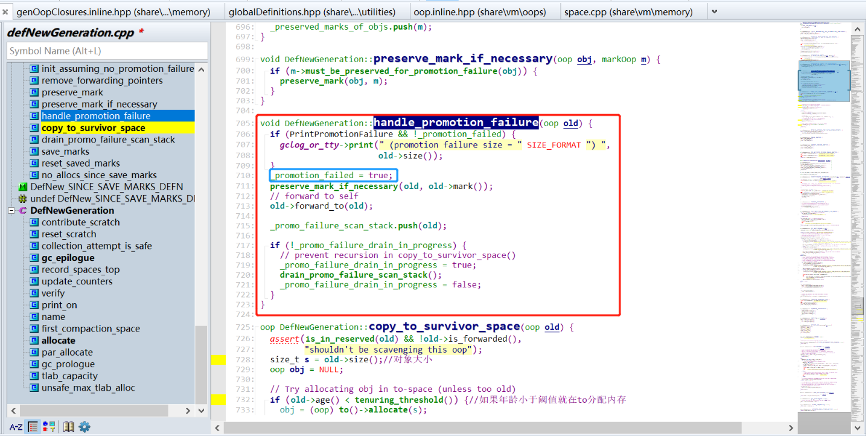Click the highlighted region in code minimap
868x436 pixels.
pyautogui.click(x=823, y=80)
